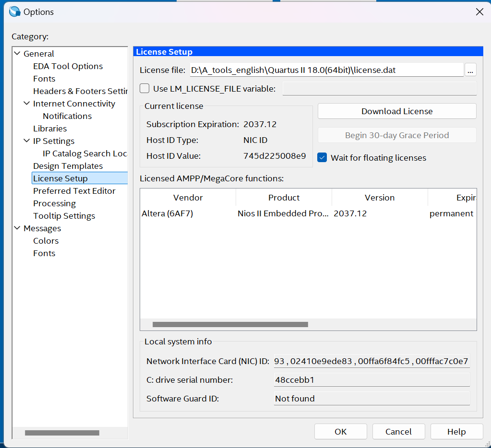Open Colors under Messages
The width and height of the screenshot is (491, 448).
point(46,241)
